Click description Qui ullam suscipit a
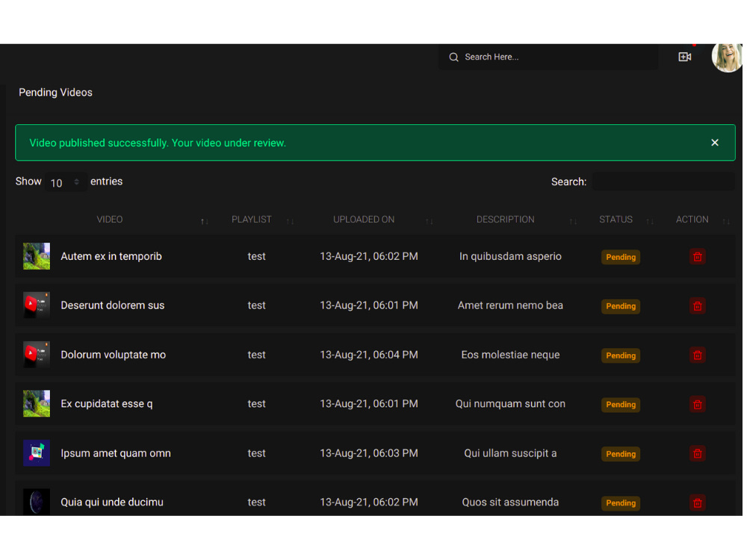747x560 pixels. click(510, 453)
